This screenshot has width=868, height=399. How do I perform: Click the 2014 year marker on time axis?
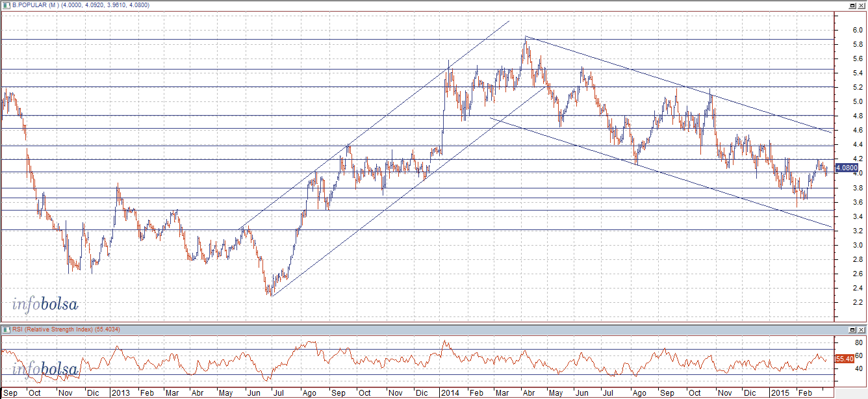pyautogui.click(x=449, y=393)
